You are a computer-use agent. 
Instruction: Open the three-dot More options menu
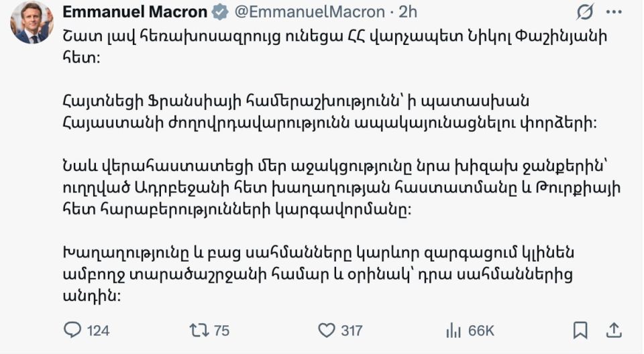tap(614, 12)
